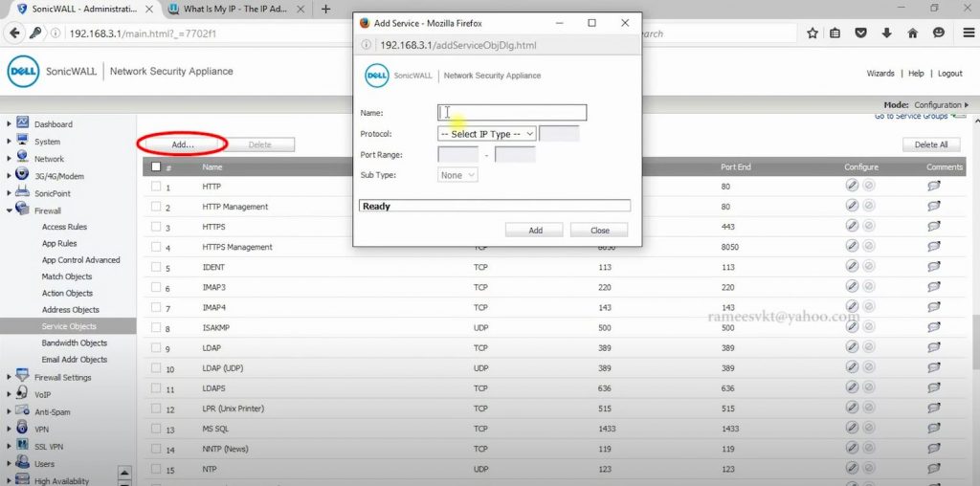
Task: Click the Dell logo in main page header
Action: 23,71
